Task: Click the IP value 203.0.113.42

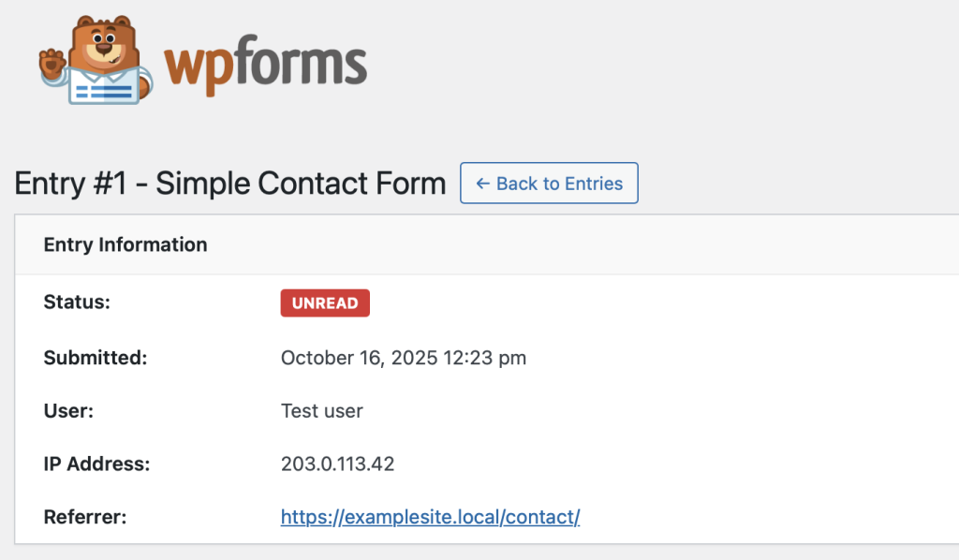Action: (x=337, y=464)
